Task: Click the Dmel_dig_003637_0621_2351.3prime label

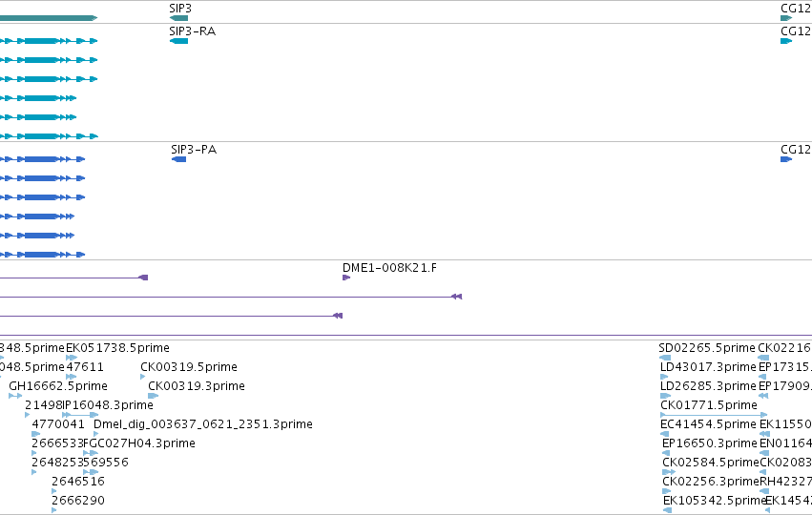Action: pos(203,424)
